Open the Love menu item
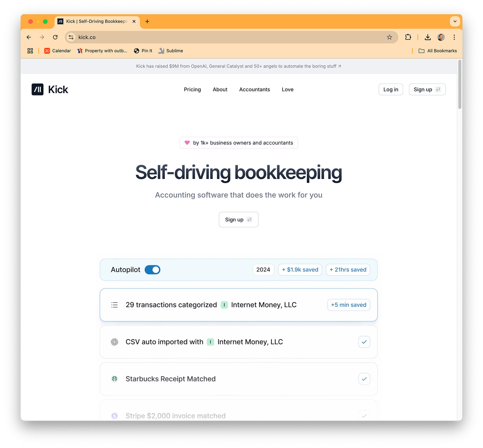The height and width of the screenshot is (448, 483). 288,89
